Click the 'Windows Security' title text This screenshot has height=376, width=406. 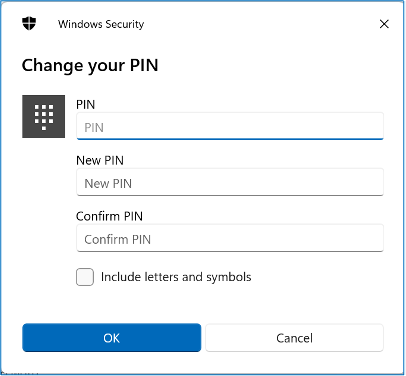point(101,24)
